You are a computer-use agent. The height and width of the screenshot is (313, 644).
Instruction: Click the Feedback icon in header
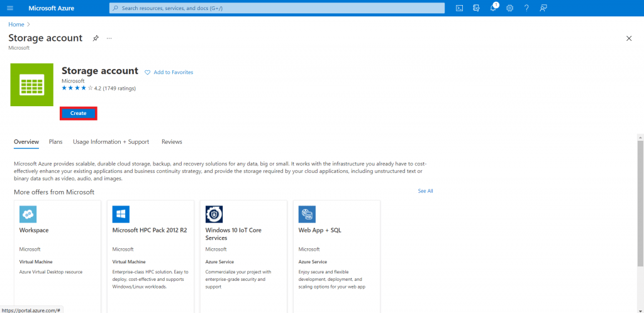(543, 8)
